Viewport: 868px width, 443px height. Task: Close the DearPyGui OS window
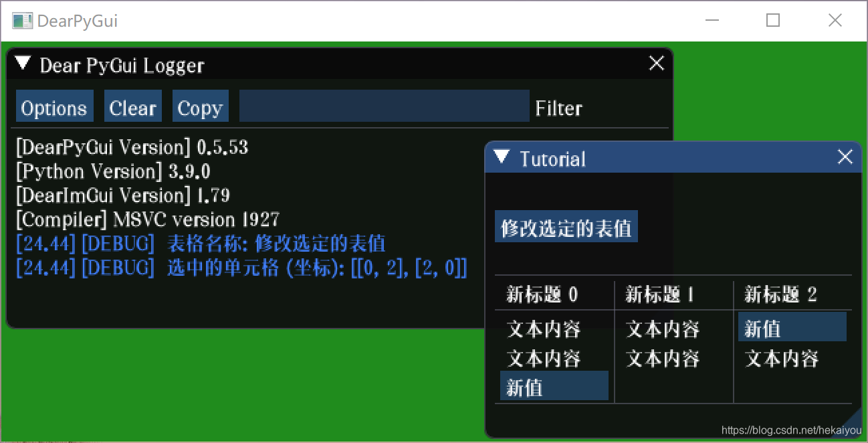[x=835, y=21]
